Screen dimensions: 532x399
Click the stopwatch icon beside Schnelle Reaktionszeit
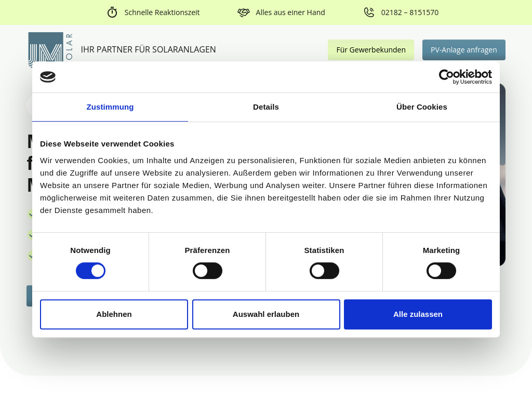click(x=113, y=12)
